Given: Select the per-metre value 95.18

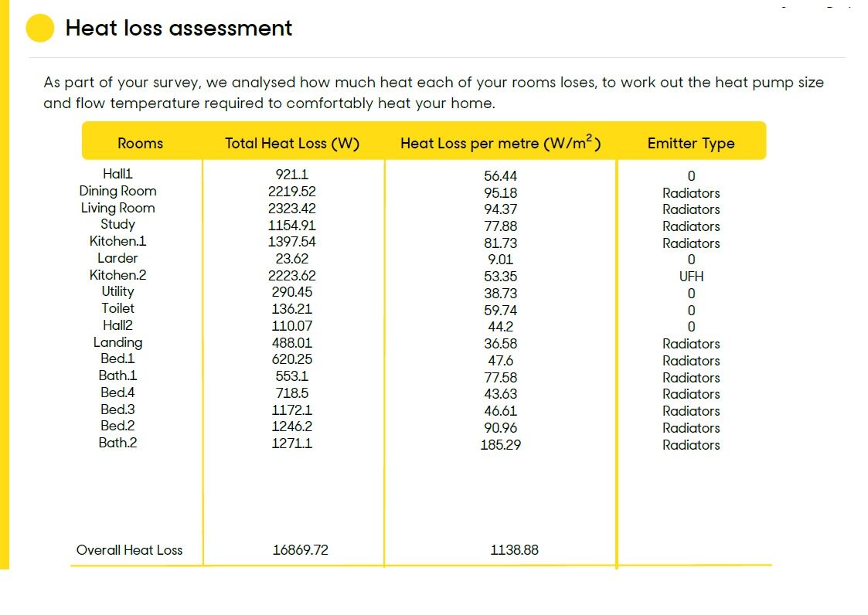Looking at the screenshot, I should [x=500, y=193].
